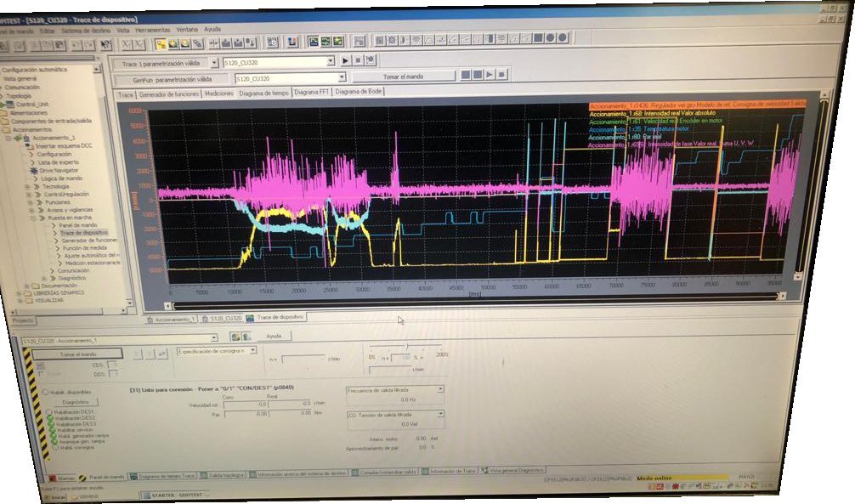The image size is (855, 504).
Task: Click the yellow connect-to-target icon in toolbar
Action: (161, 43)
